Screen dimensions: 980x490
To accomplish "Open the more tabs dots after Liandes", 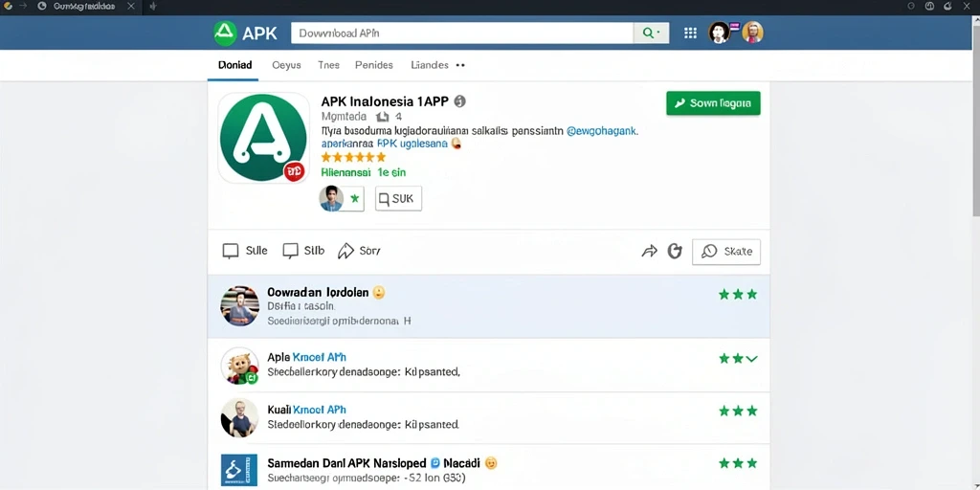I will pos(460,65).
